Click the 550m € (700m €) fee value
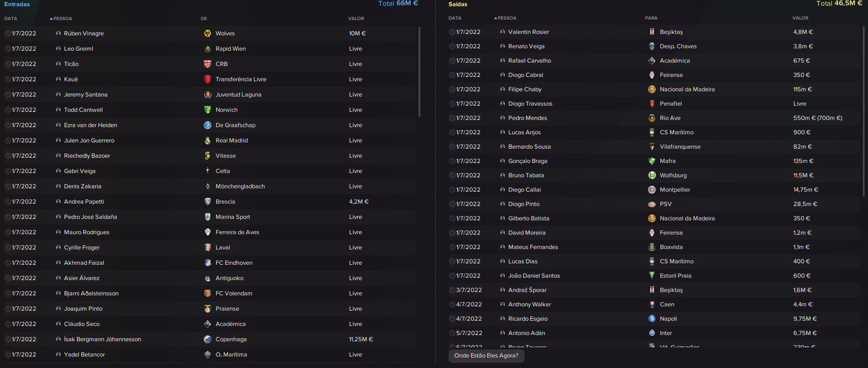This screenshot has height=368, width=868. point(818,118)
